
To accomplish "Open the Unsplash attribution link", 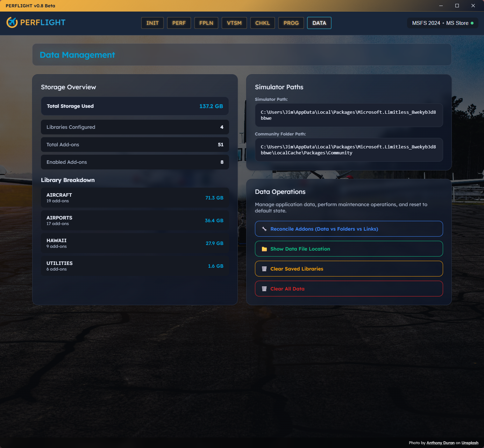I will point(470,442).
